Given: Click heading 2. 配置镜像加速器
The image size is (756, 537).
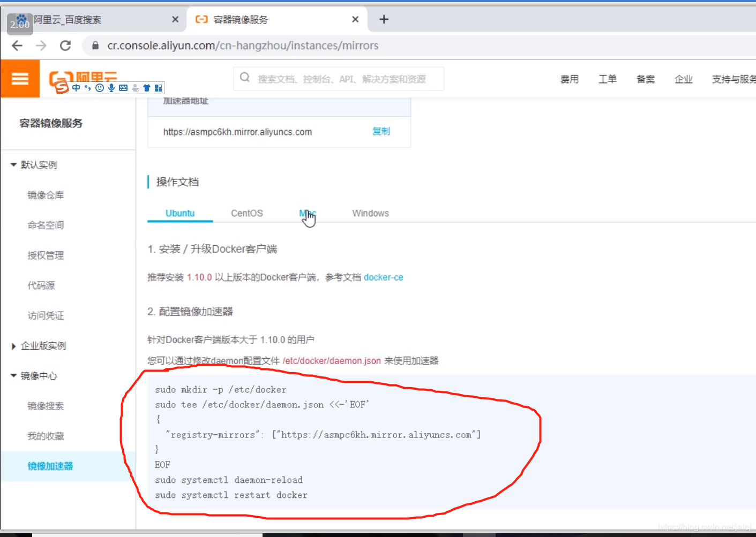Looking at the screenshot, I should tap(190, 312).
